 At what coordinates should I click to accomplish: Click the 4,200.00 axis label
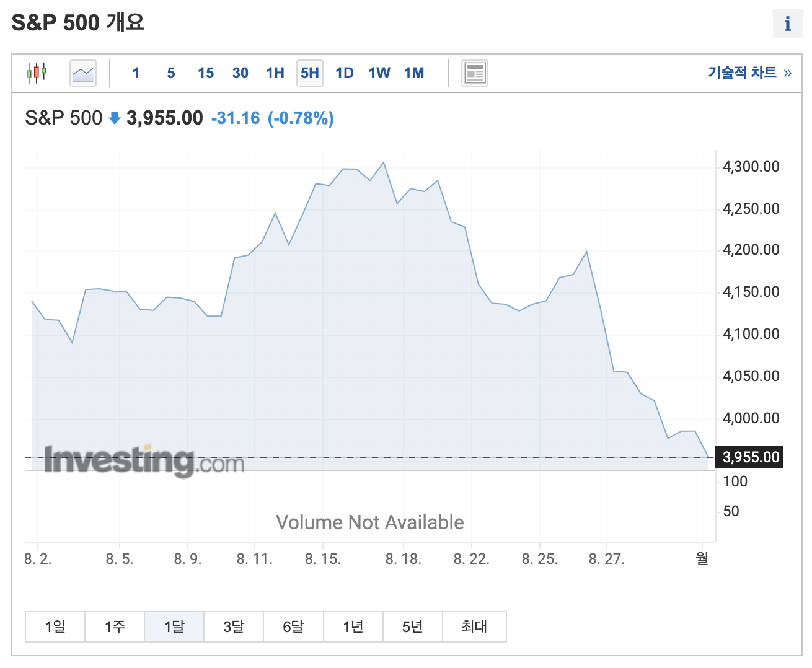coord(751,250)
